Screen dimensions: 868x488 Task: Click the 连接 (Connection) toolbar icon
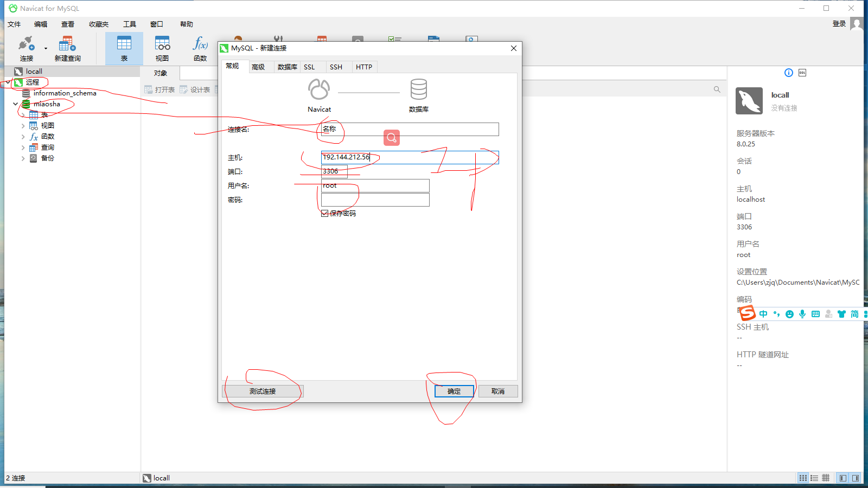click(x=26, y=48)
